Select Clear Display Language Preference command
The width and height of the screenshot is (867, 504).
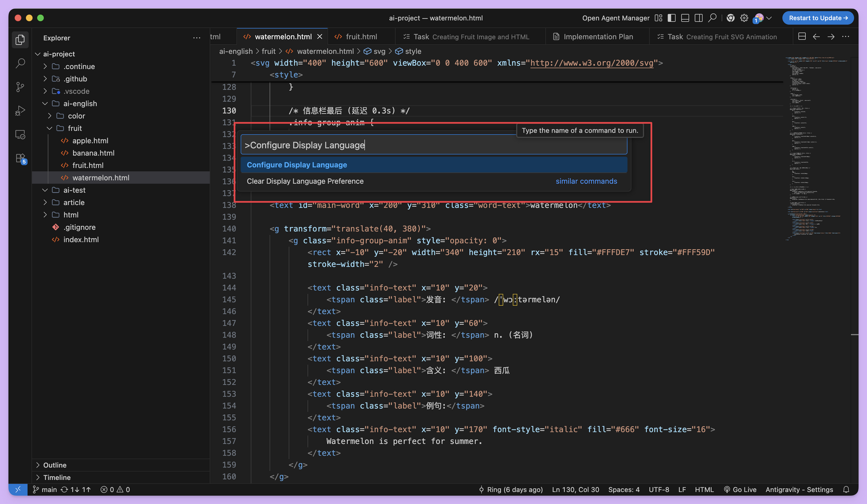[x=305, y=181]
